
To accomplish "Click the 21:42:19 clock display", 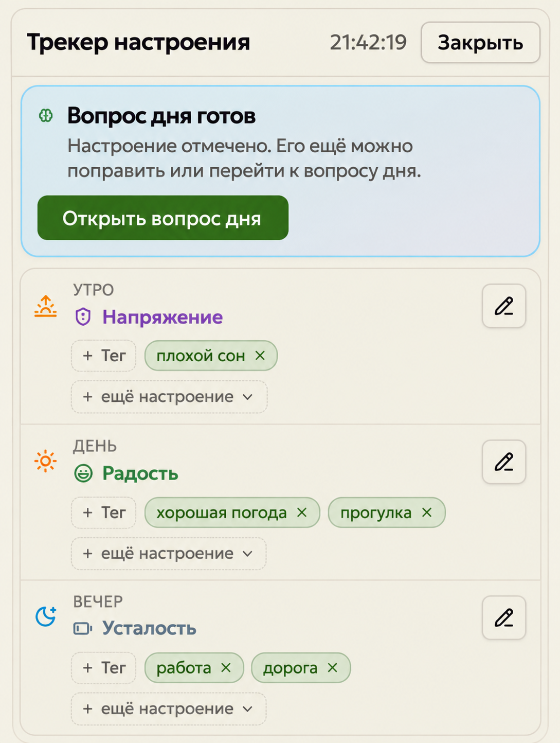I will (x=368, y=43).
